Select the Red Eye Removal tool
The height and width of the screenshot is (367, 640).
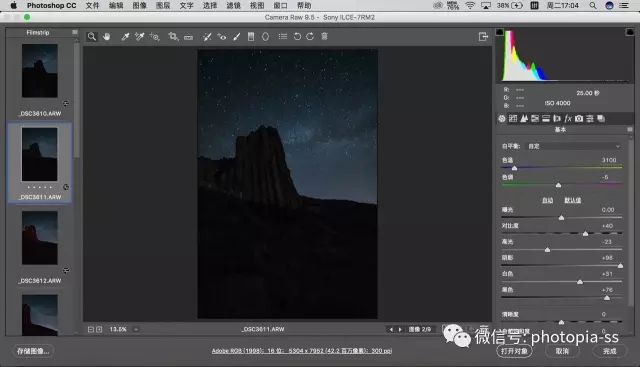point(222,37)
